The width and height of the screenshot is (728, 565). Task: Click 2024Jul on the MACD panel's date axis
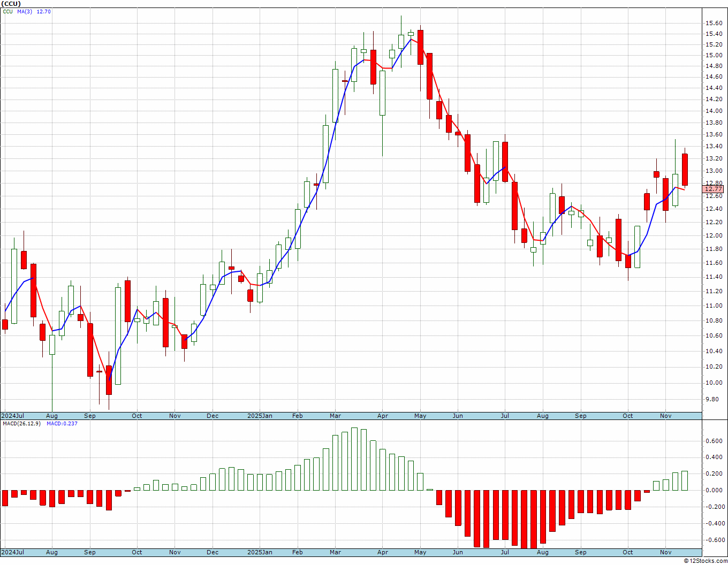coord(13,552)
